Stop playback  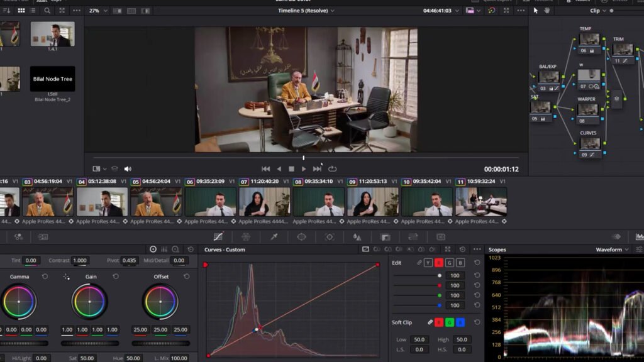(x=291, y=168)
